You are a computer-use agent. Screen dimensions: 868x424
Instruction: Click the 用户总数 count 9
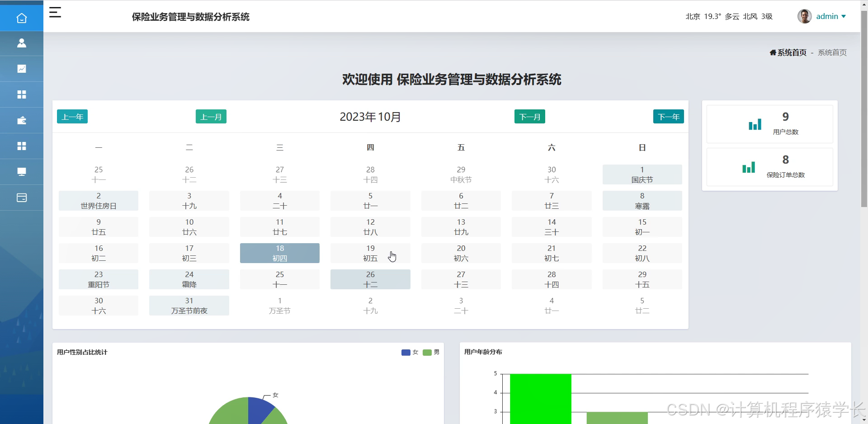pos(786,117)
